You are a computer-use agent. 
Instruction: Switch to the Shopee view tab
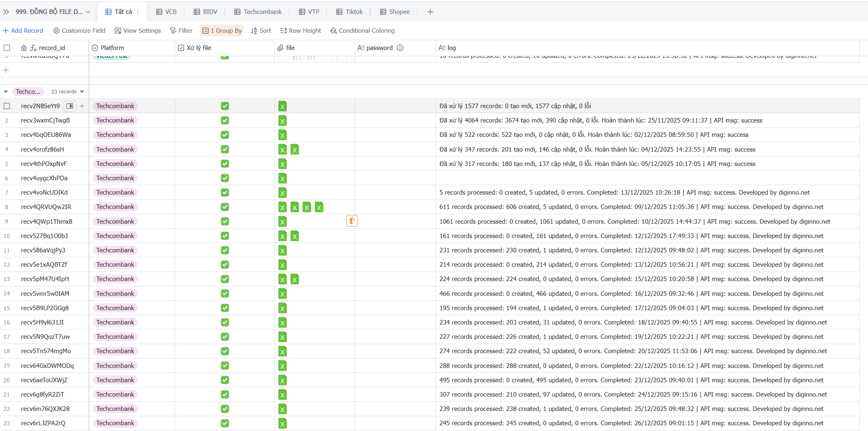point(395,12)
